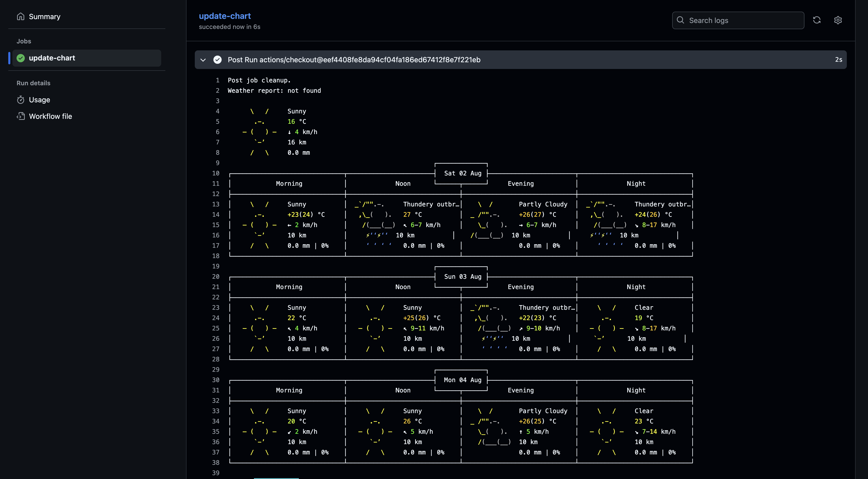Click the '+23(24) °C' Saturday morning temperature
868x479 pixels.
point(306,215)
